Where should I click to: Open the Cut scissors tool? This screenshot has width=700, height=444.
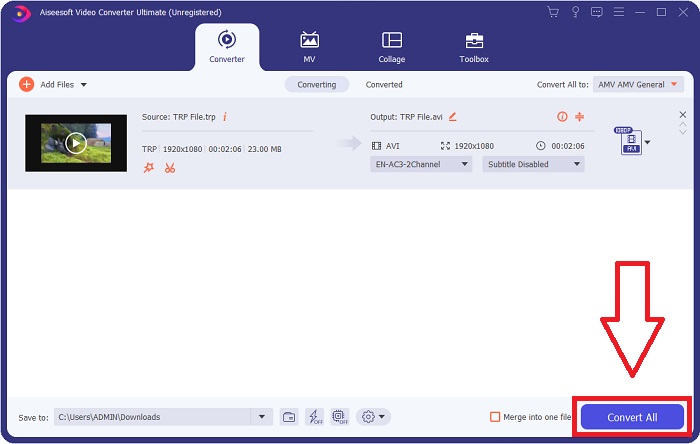(x=170, y=168)
